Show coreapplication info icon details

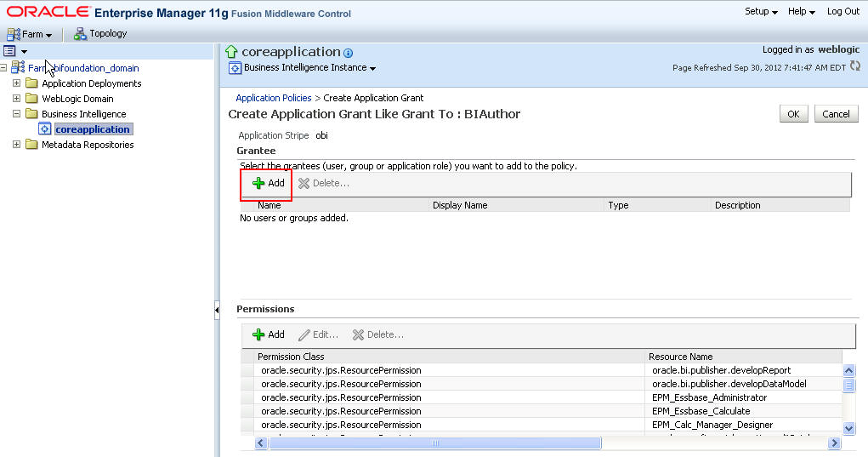349,53
